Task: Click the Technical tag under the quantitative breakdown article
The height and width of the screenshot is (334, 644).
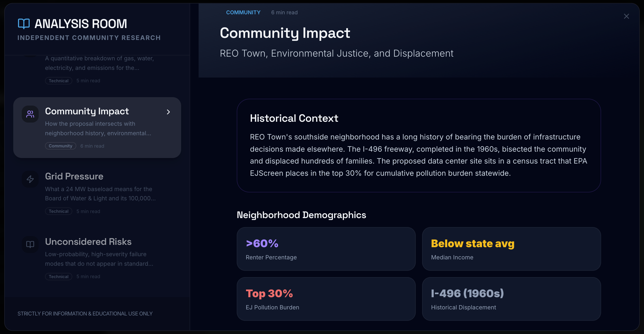Action: [x=59, y=81]
